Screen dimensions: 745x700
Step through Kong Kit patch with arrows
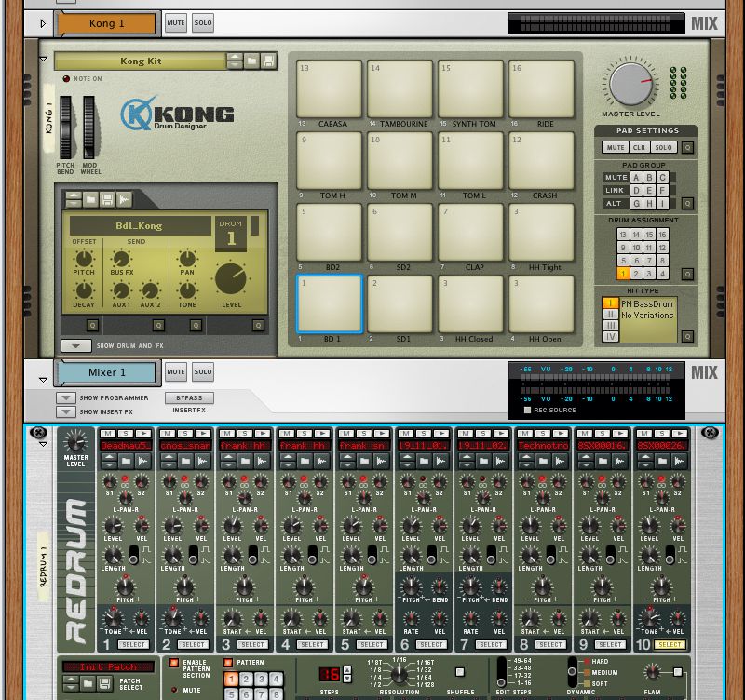click(235, 61)
